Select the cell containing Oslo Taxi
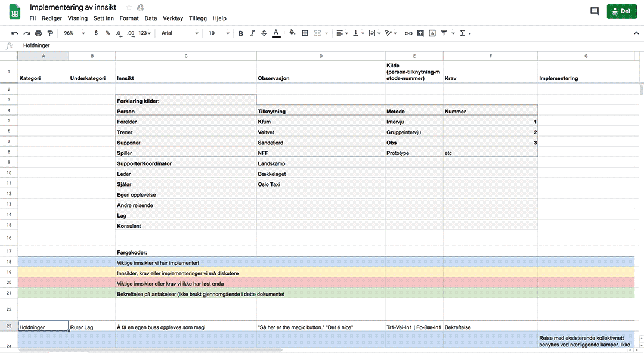Viewport: 644px width, 353px height. point(321,184)
